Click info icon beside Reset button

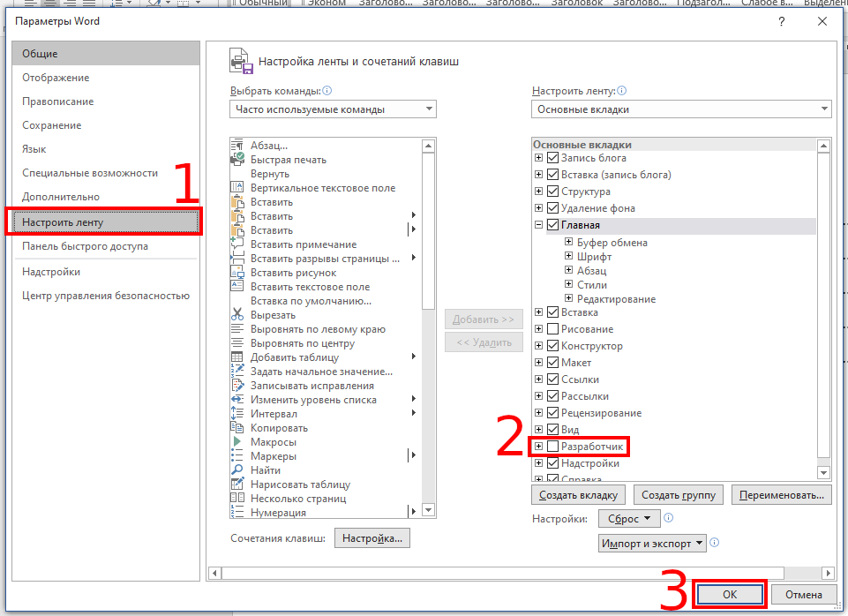click(x=669, y=517)
